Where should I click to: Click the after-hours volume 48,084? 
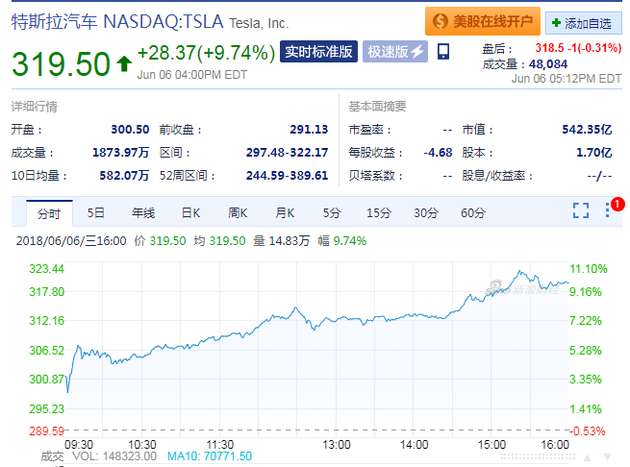pyautogui.click(x=548, y=64)
